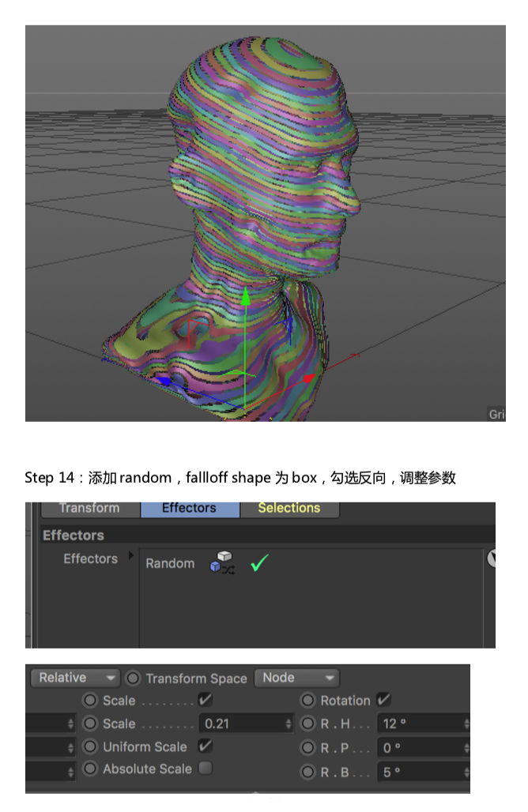Toggle the Rotation keyframe circle
Viewport: 528px width, 812px height.
coord(307,701)
